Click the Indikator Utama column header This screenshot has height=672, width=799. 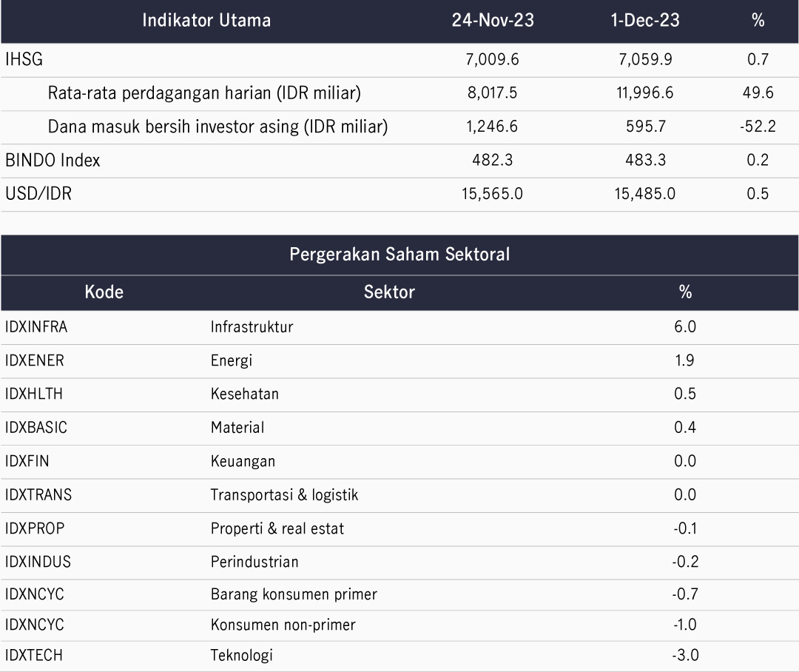click(206, 21)
